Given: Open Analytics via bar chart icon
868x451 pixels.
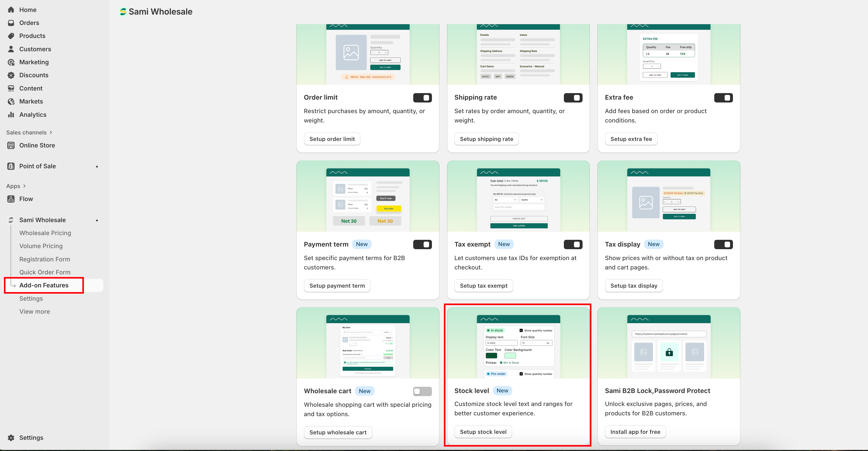Looking at the screenshot, I should (x=11, y=115).
